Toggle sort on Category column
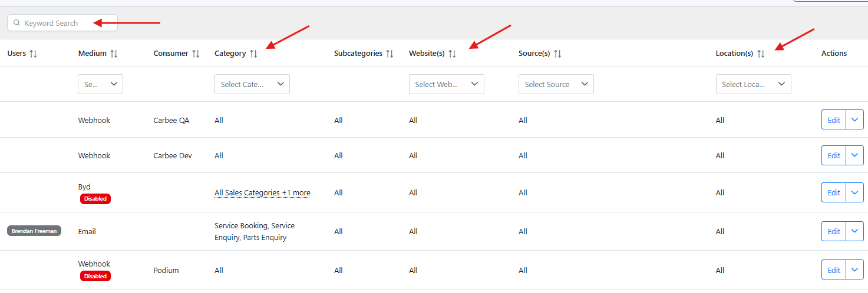868x293 pixels. point(253,54)
